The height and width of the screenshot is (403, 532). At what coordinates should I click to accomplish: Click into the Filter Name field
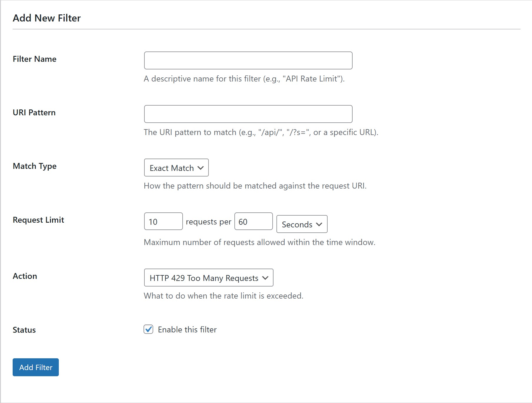pos(248,60)
